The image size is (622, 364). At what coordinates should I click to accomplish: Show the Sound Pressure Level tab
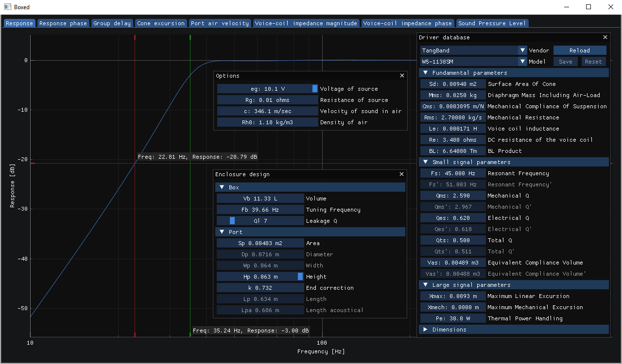pos(491,23)
